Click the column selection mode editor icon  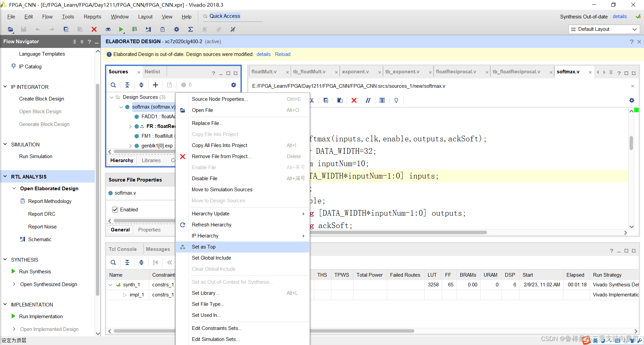pos(382,100)
